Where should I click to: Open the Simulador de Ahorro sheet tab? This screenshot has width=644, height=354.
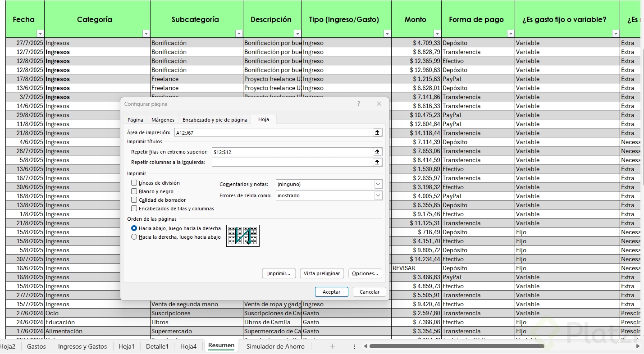[x=275, y=346]
